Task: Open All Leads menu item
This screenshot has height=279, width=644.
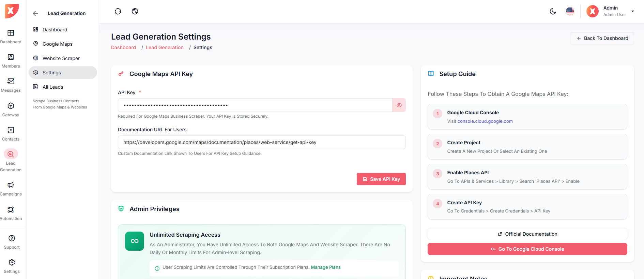Action: tap(53, 87)
